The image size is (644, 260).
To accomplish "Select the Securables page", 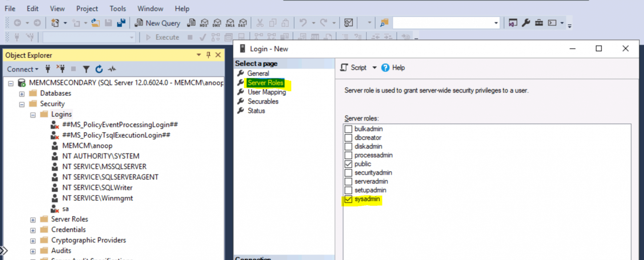I will pos(263,101).
